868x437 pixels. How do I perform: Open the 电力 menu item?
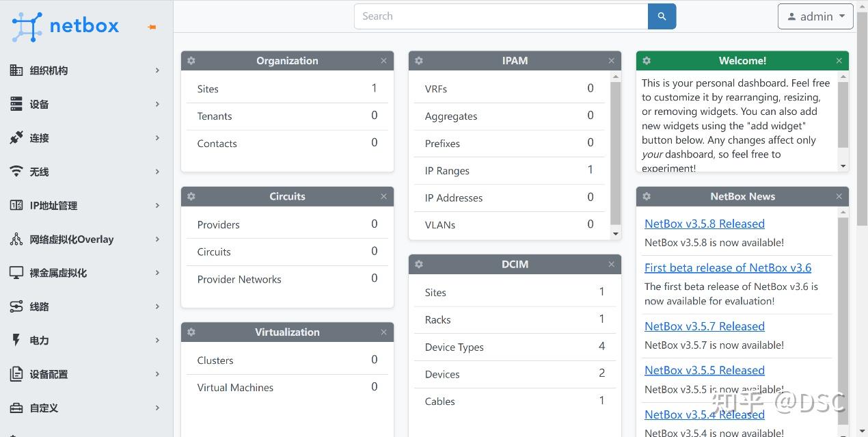point(85,340)
